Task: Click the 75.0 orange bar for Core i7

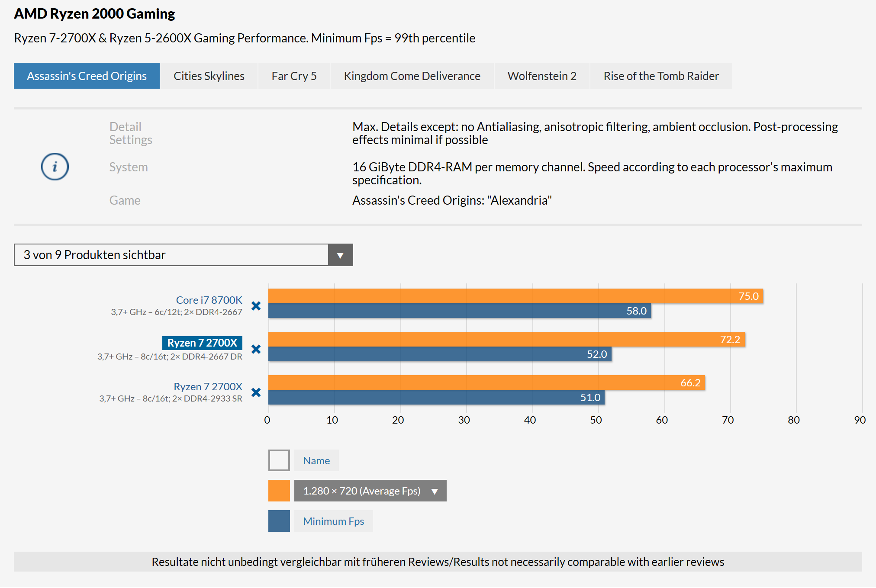Action: (x=515, y=296)
